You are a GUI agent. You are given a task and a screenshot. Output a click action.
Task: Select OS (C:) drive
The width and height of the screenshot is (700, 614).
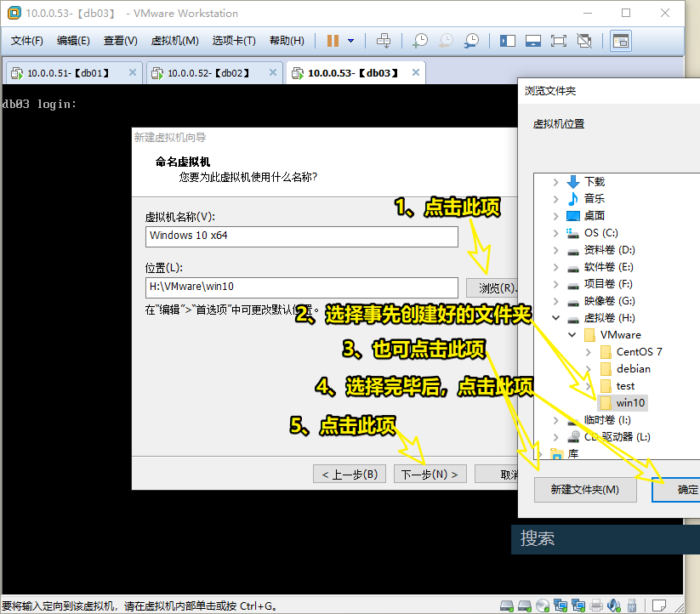pos(600,233)
